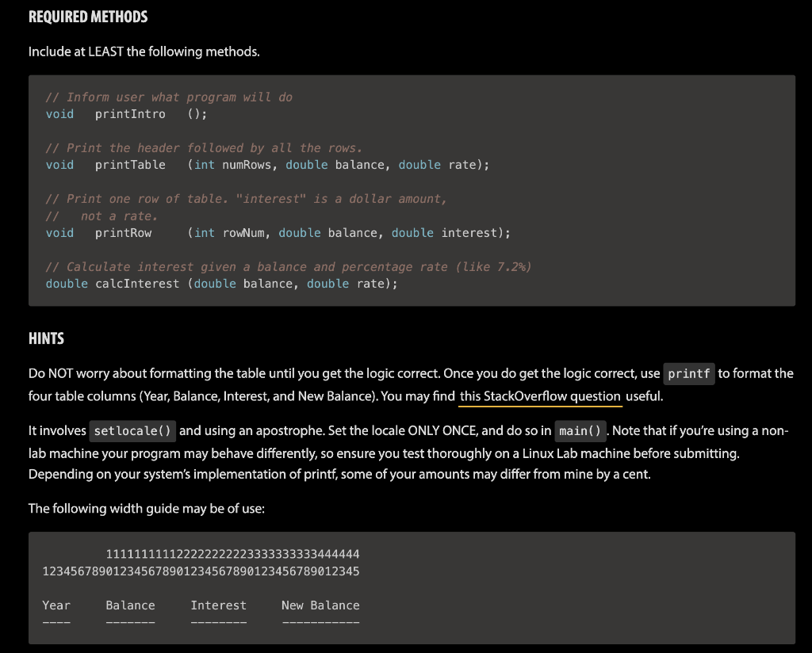Click the New Balance column label
Viewport: 812px width, 653px height.
[x=320, y=605]
